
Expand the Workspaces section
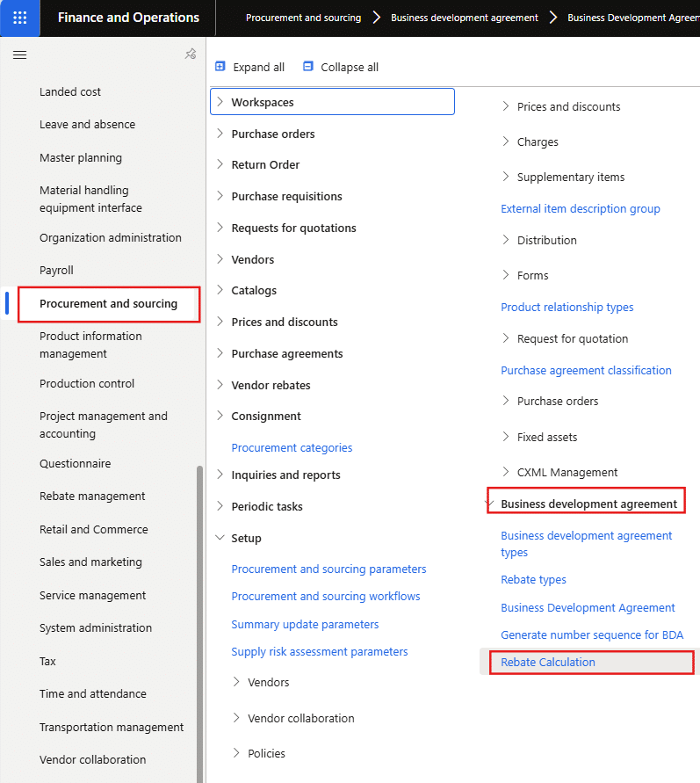tap(220, 102)
